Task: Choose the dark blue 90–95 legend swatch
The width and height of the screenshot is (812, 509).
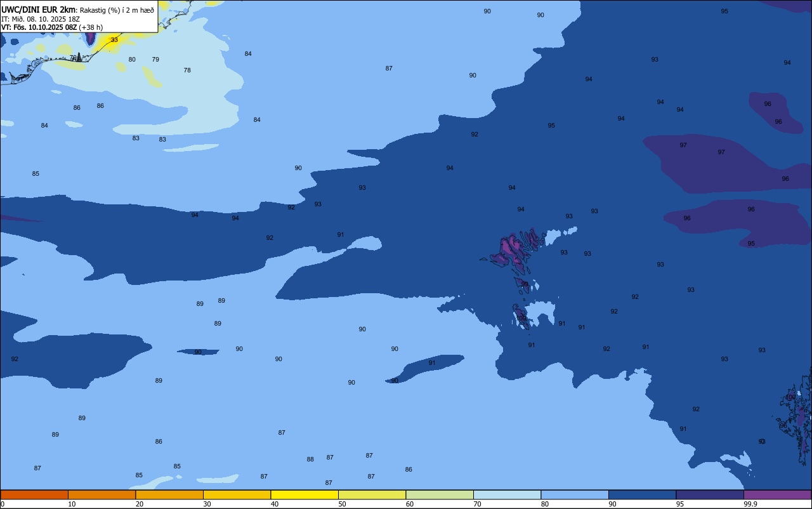Action: pos(642,494)
